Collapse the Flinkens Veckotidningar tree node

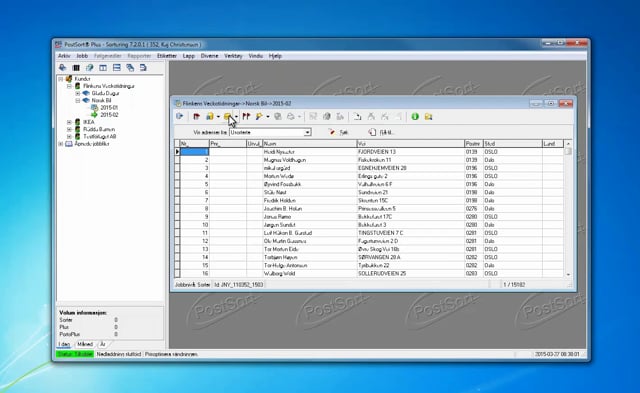point(69,86)
